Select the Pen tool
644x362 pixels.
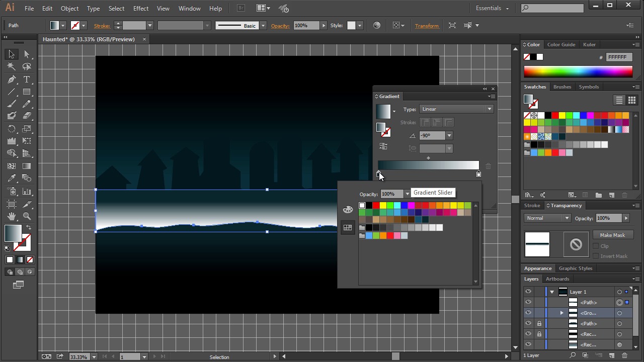coord(12,79)
